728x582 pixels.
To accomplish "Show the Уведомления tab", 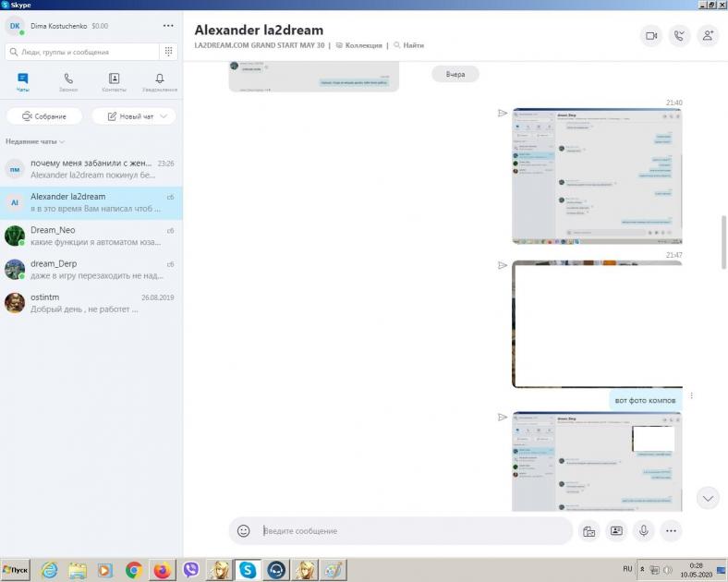I will click(x=160, y=83).
